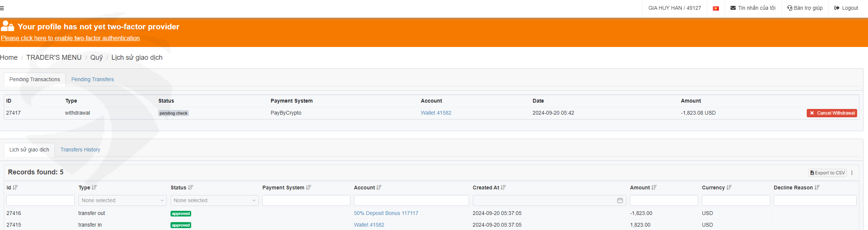The image size is (868, 230).
Task: Sort by Id column sort icon
Action: pyautogui.click(x=15, y=188)
